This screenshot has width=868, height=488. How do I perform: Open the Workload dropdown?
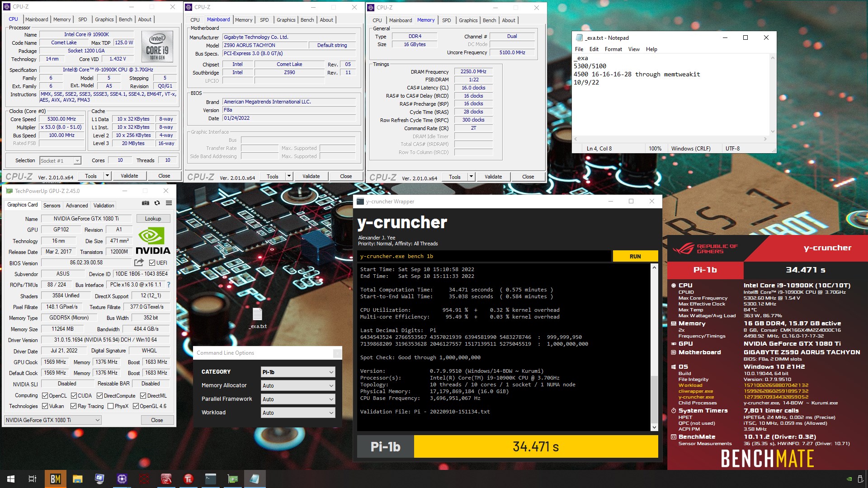point(298,413)
